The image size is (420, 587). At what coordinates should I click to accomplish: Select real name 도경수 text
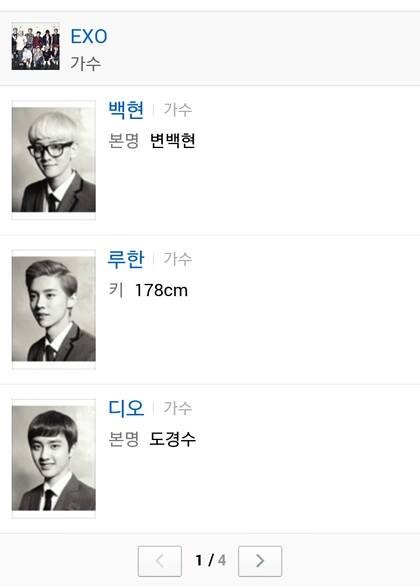173,439
